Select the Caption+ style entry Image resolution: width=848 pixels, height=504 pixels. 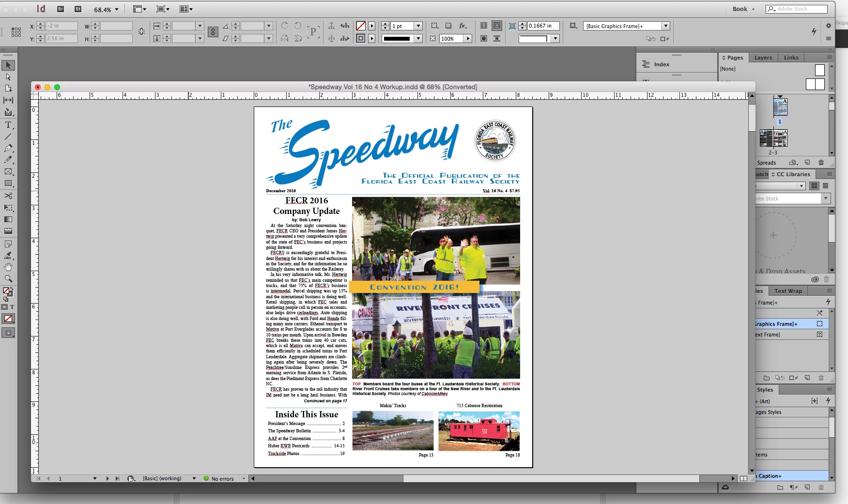[x=791, y=476]
